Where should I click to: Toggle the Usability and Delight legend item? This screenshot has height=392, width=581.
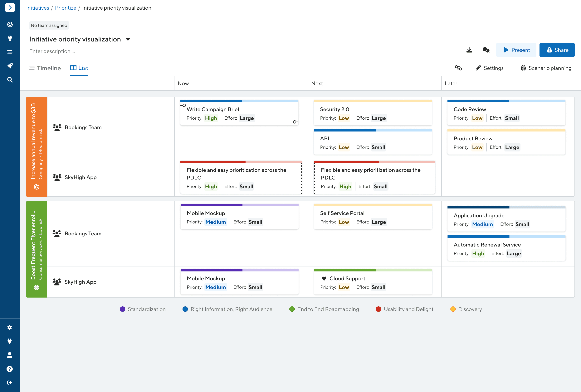point(408,309)
